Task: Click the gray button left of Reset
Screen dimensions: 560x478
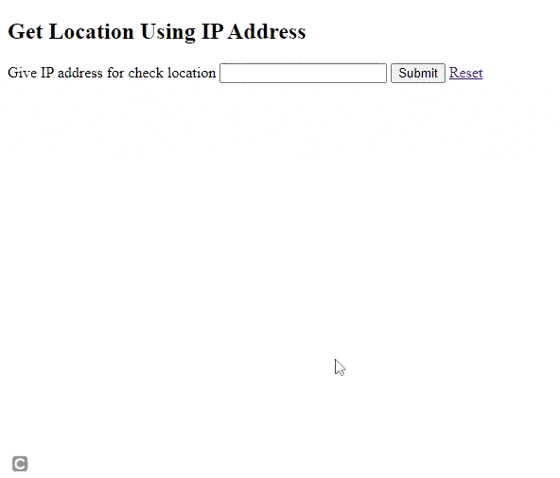Action: 418,73
